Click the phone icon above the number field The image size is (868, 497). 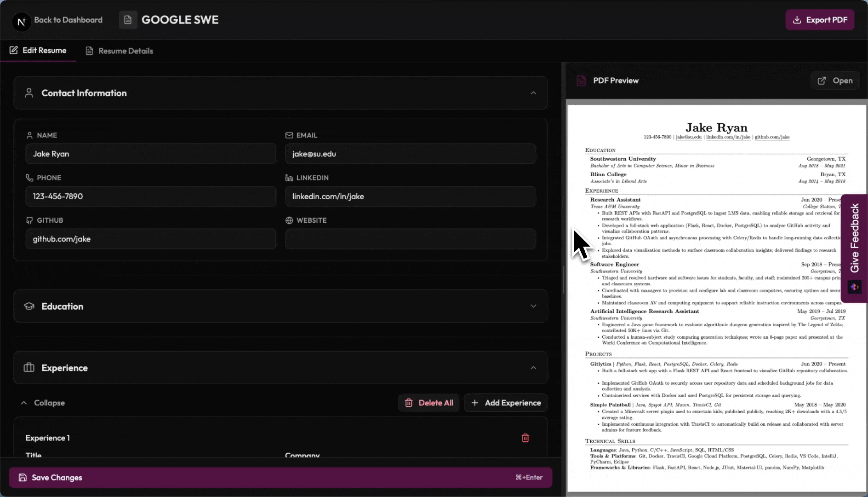click(x=29, y=177)
